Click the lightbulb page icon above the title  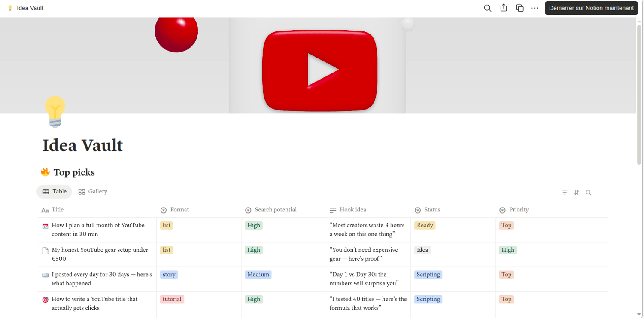point(55,112)
